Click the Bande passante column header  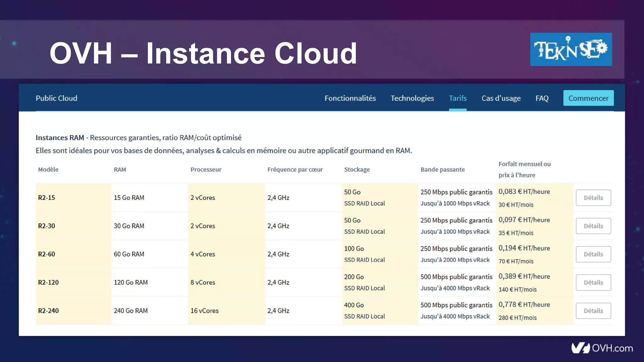(443, 169)
